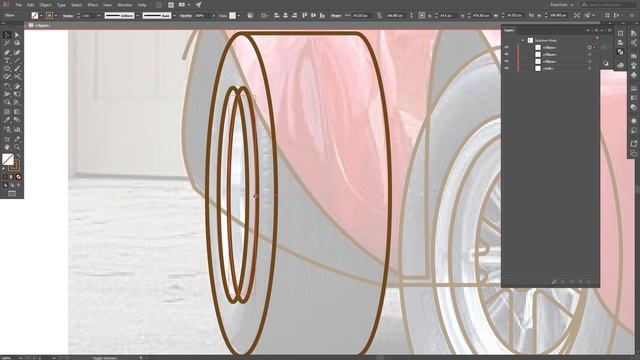The image size is (640, 360).
Task: Select the Lasso tool
Action: 17,43
